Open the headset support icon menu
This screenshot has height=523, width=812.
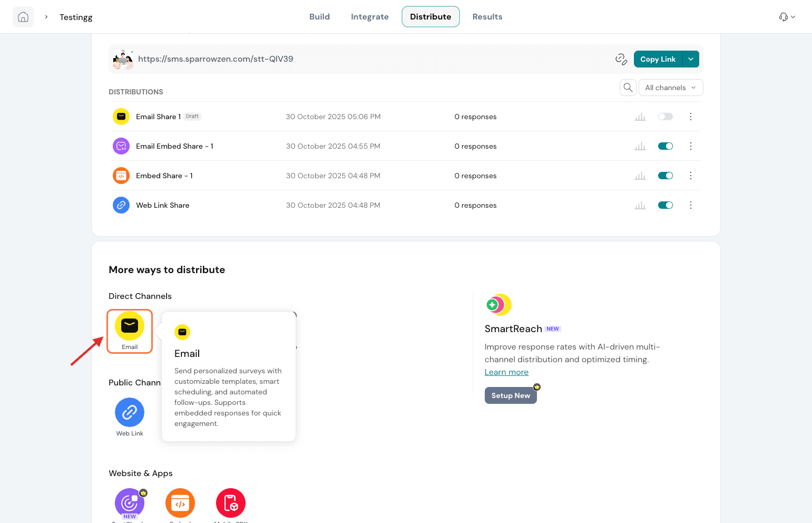(x=787, y=17)
